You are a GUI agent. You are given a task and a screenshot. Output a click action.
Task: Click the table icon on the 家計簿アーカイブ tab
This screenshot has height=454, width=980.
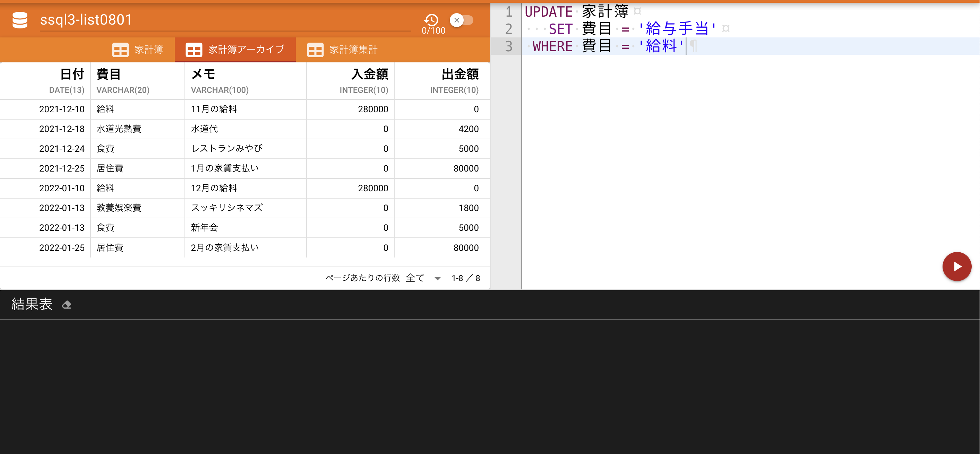[195, 50]
